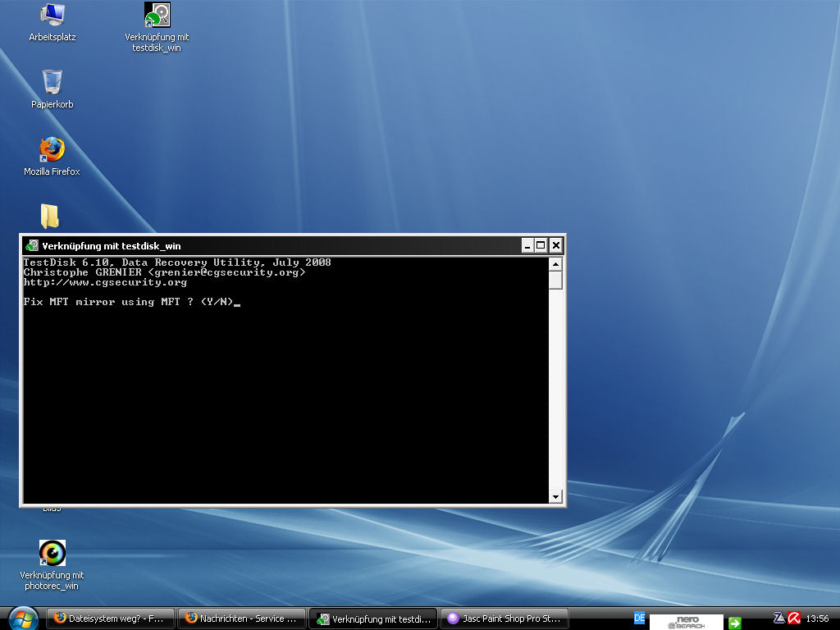
Task: Click the console scrollbar down arrow
Action: tap(555, 496)
